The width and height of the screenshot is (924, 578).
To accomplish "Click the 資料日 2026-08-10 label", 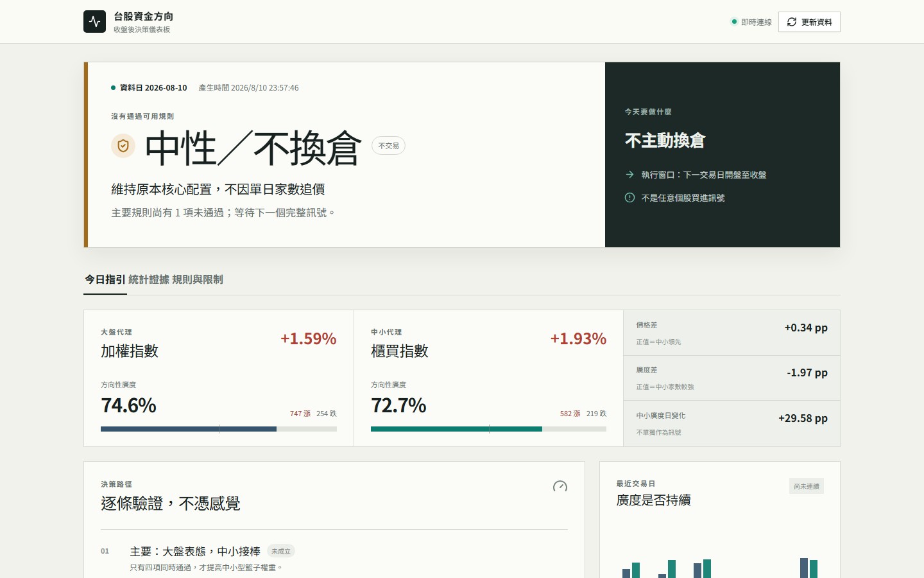I will point(153,88).
